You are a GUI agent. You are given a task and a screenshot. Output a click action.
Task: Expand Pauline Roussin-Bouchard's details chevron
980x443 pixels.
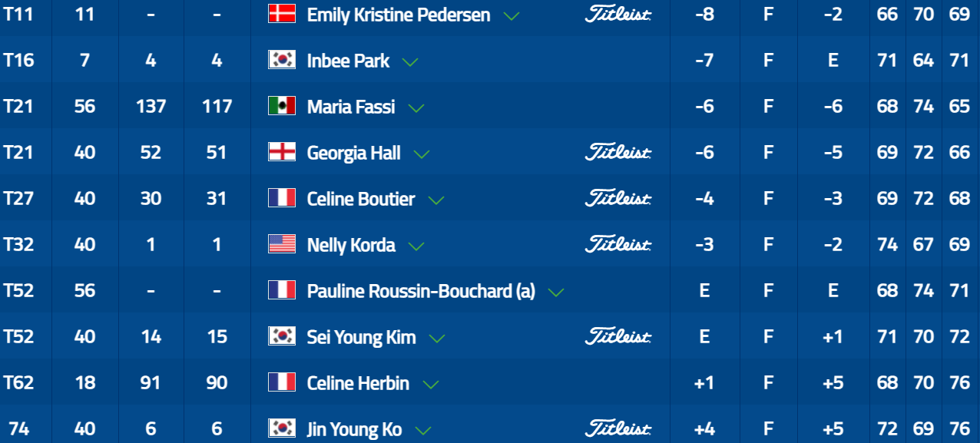click(556, 292)
